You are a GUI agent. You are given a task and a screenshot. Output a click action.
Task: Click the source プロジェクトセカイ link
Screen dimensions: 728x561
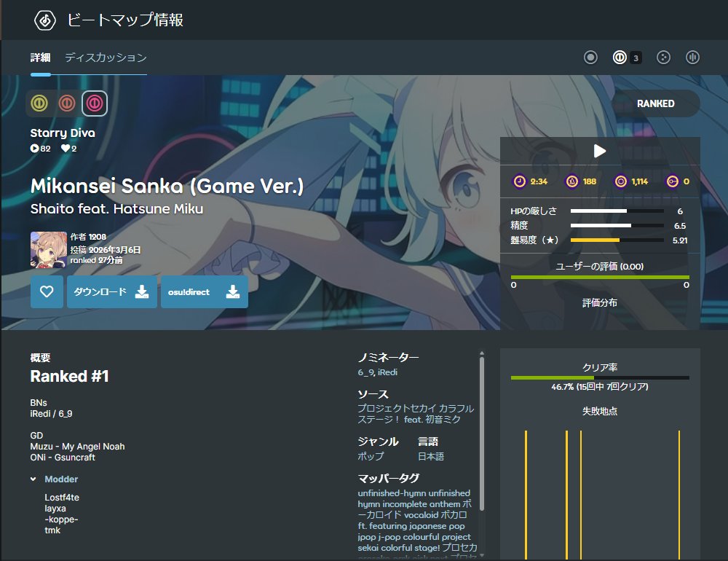coord(416,414)
